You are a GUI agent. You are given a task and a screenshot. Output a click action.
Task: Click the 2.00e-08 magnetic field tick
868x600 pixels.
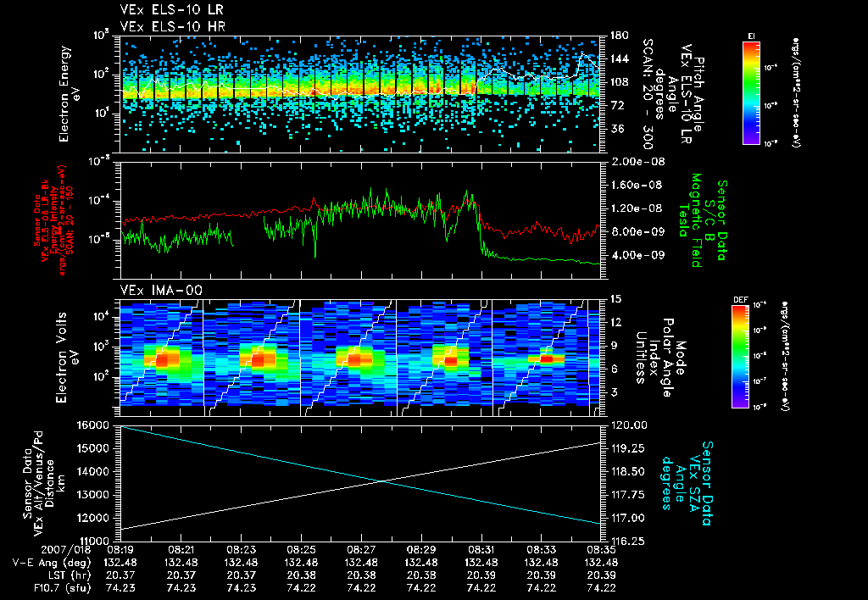click(x=637, y=162)
